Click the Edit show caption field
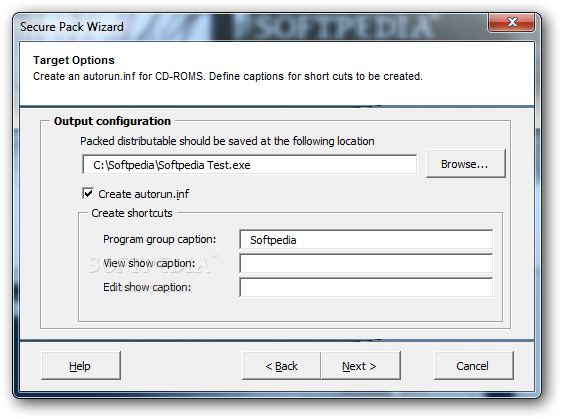 [x=366, y=287]
